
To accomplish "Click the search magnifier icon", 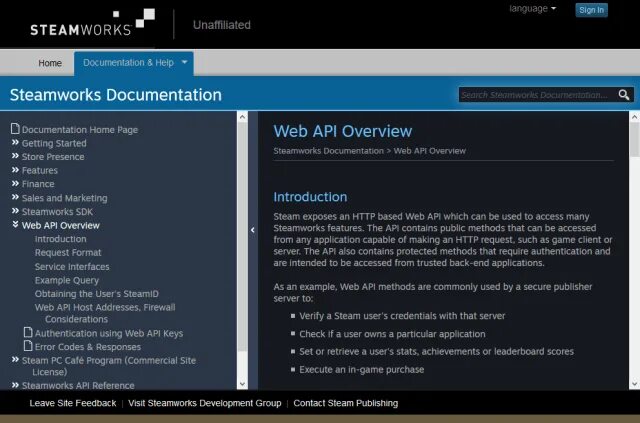I will pos(623,95).
